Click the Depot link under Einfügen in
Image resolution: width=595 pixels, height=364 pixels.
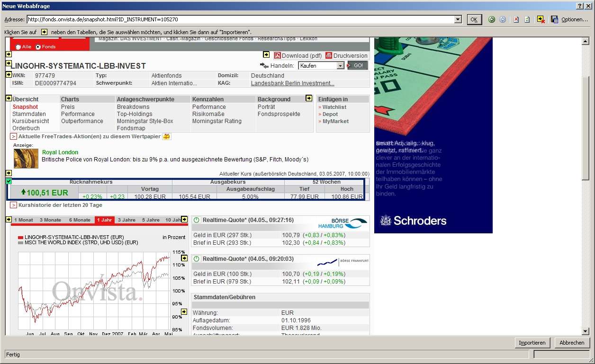(330, 114)
